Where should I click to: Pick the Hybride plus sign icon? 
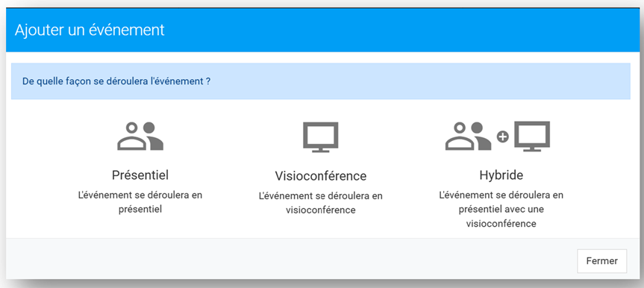coord(503,137)
